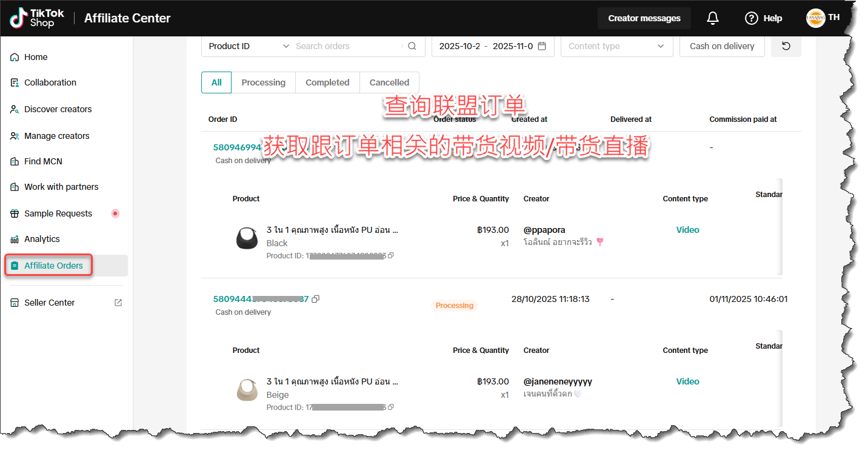Click the TikTok Shop logo
Viewport: 868px width, 453px height.
tap(36, 18)
